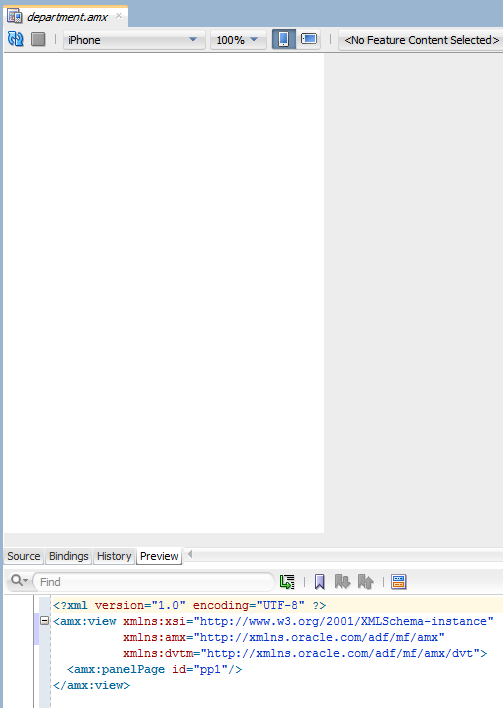
Task: Switch to landscape orientation
Action: coord(309,39)
